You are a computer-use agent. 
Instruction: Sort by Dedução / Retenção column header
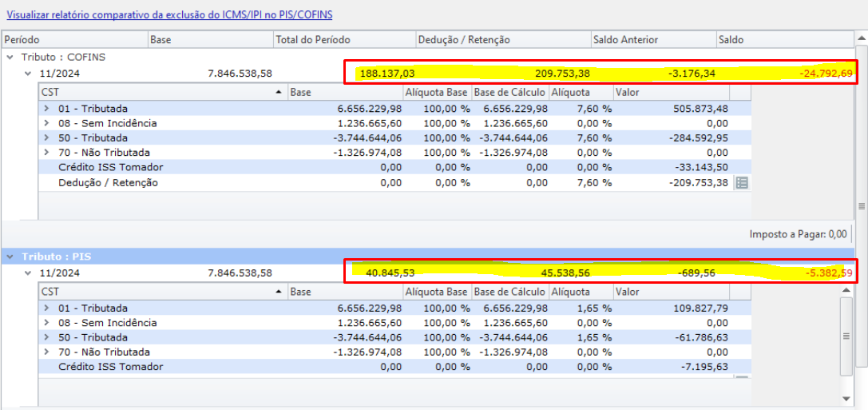point(502,40)
